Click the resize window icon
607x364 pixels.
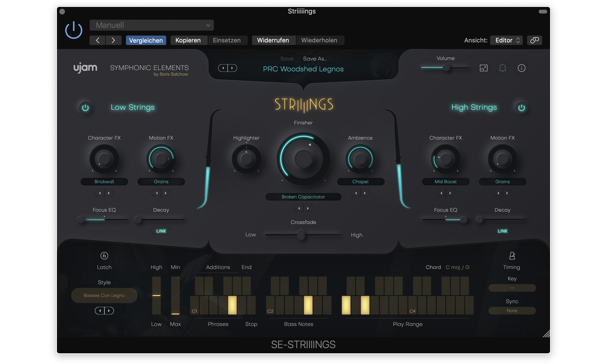point(483,68)
